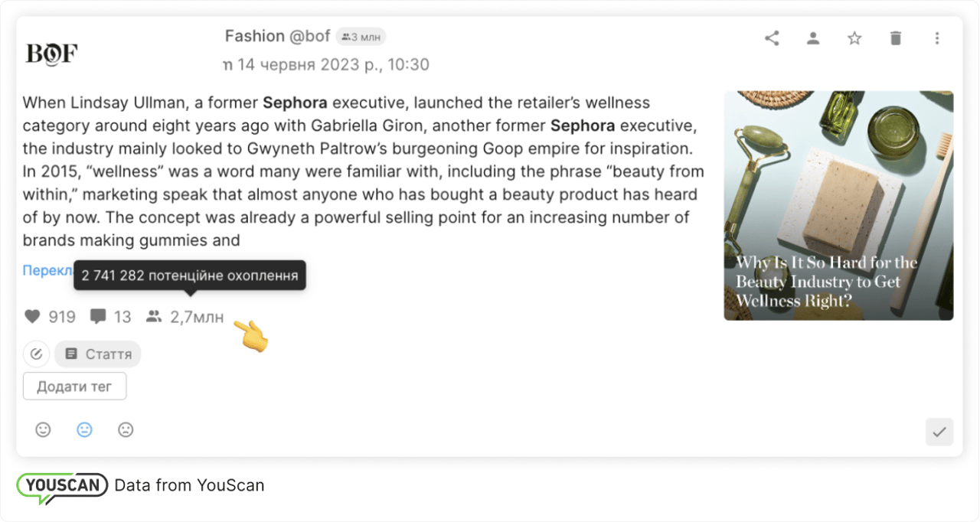
Task: Set sentiment to negative sad face
Action: (126, 430)
